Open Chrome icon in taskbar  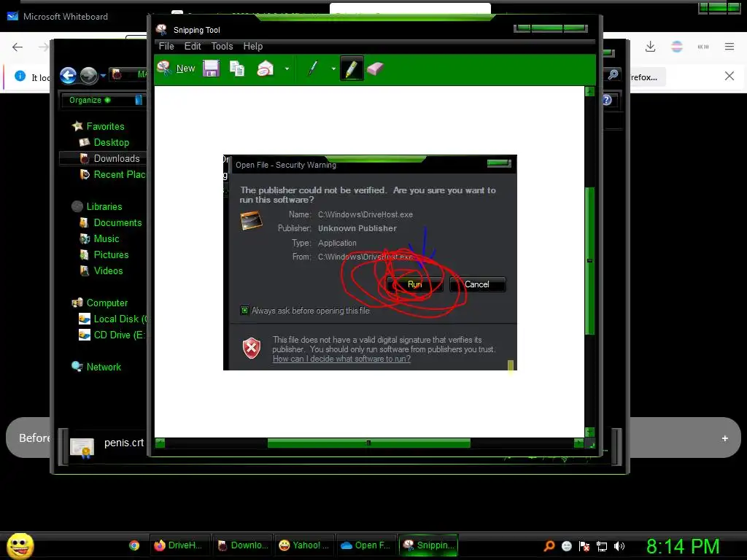click(134, 545)
